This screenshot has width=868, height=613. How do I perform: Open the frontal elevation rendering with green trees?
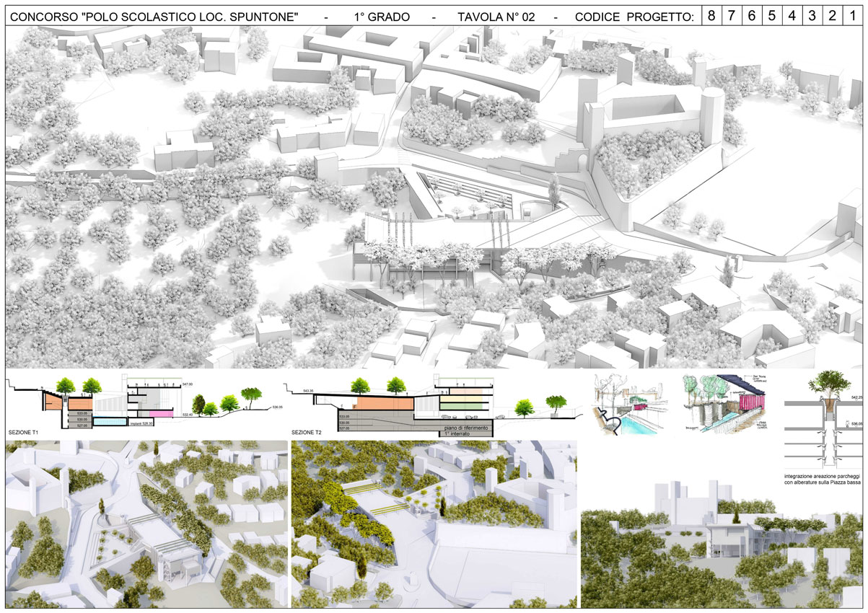722,542
